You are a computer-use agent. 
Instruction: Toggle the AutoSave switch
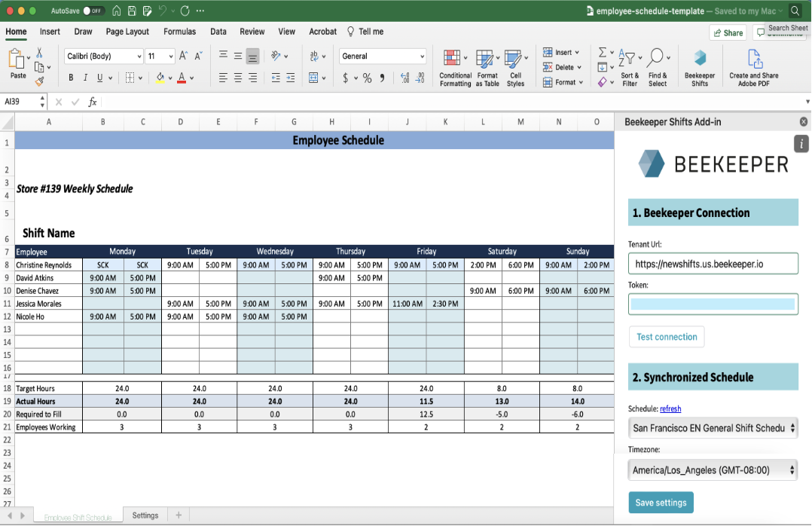coord(94,11)
